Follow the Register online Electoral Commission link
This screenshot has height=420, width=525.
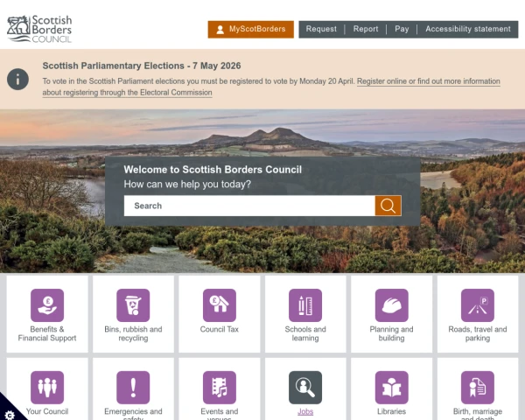(x=428, y=81)
